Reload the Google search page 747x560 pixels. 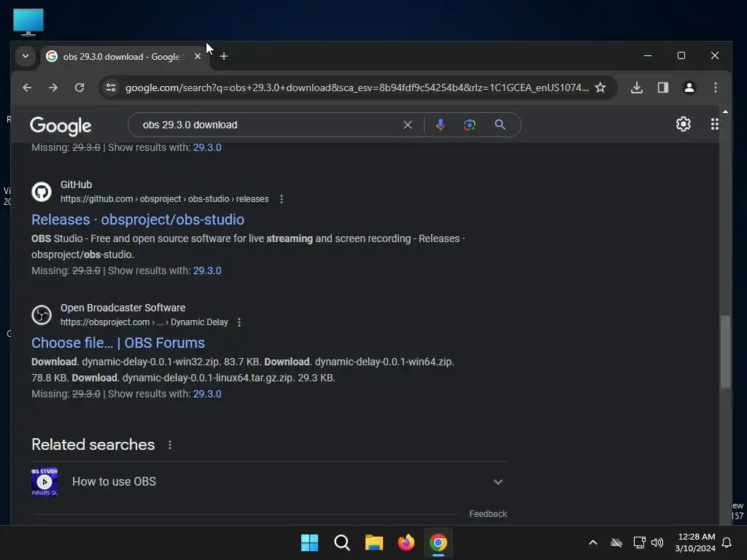tap(80, 87)
